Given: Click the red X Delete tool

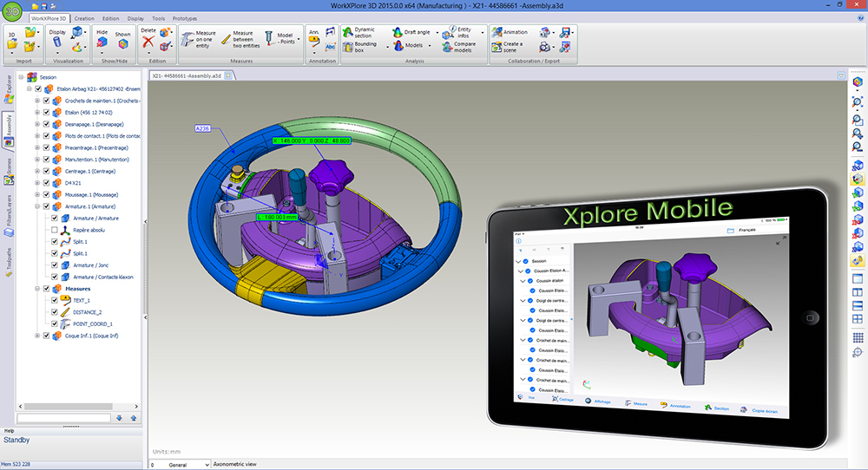Looking at the screenshot, I should point(148,42).
